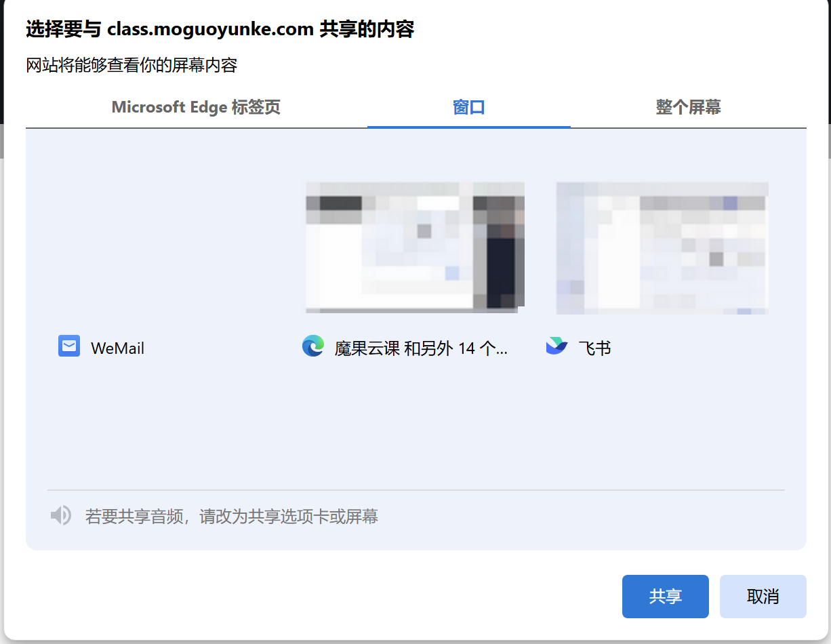The image size is (831, 644).
Task: Click the 共享 button
Action: [x=666, y=597]
